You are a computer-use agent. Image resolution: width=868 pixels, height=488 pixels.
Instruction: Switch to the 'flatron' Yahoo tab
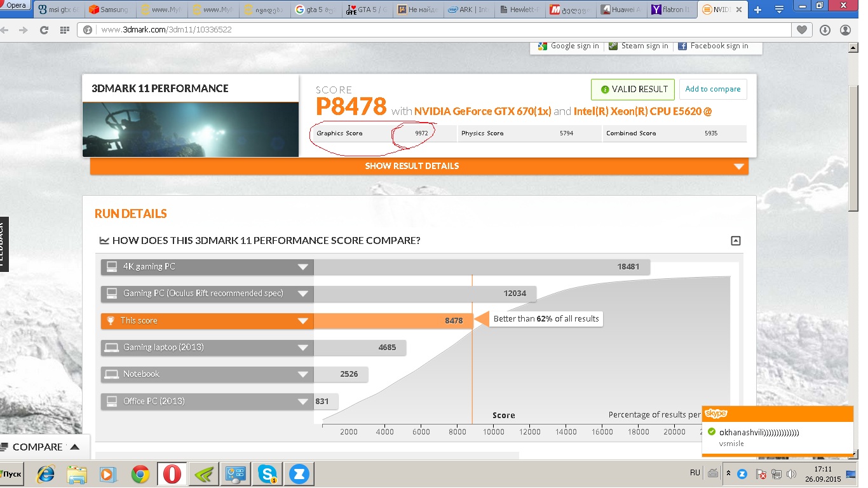coord(672,10)
